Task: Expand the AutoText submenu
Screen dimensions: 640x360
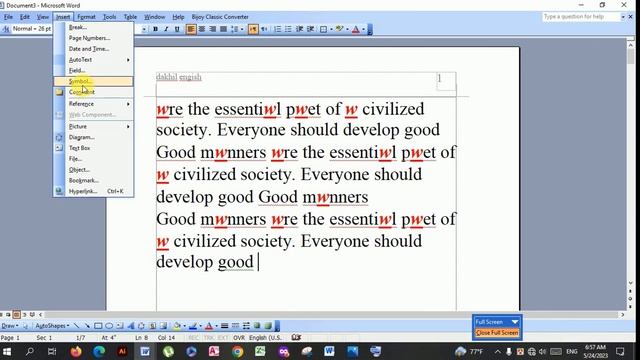Action: pos(93,60)
